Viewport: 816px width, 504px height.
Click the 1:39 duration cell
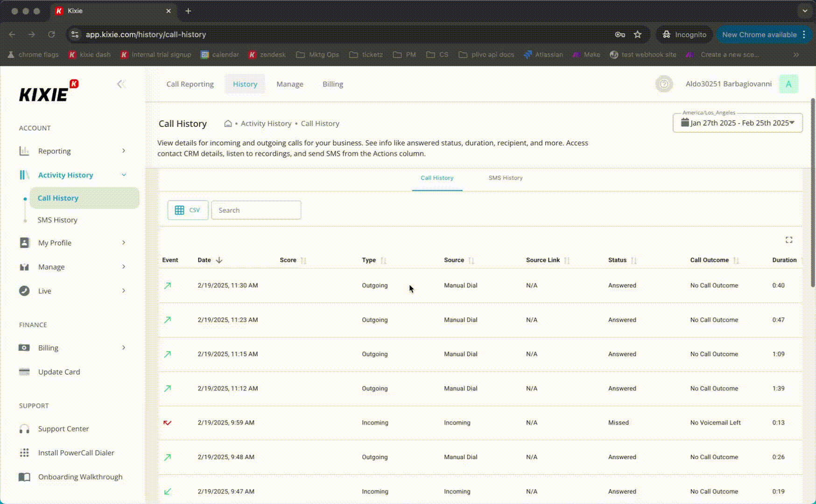coord(779,388)
